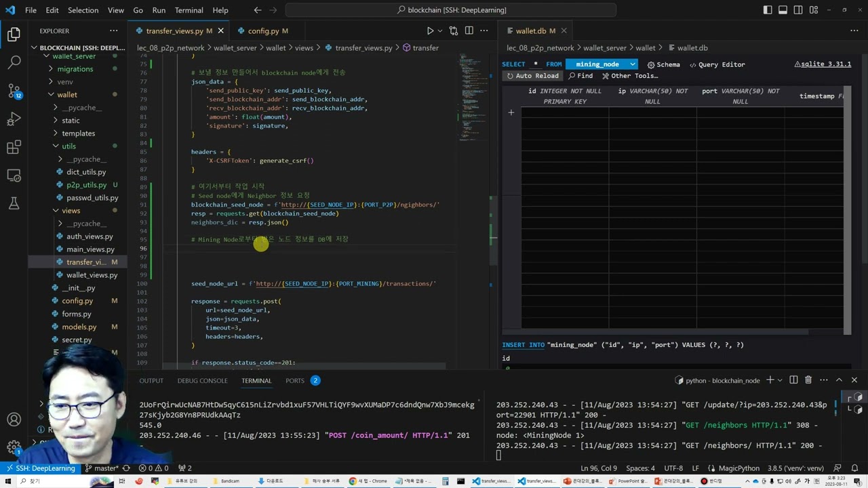
Task: Go forward with navigation arrow
Action: 275,10
